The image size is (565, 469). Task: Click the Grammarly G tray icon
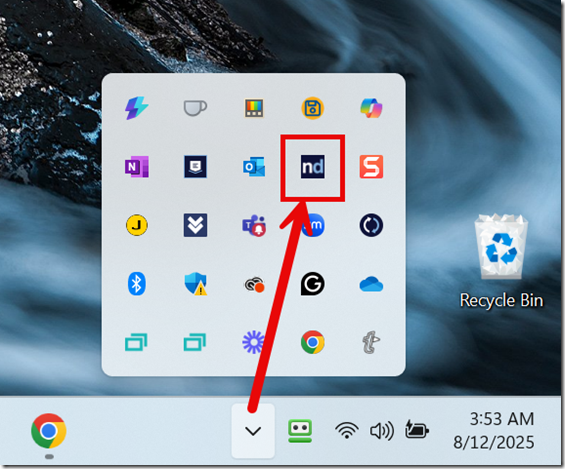(x=312, y=284)
